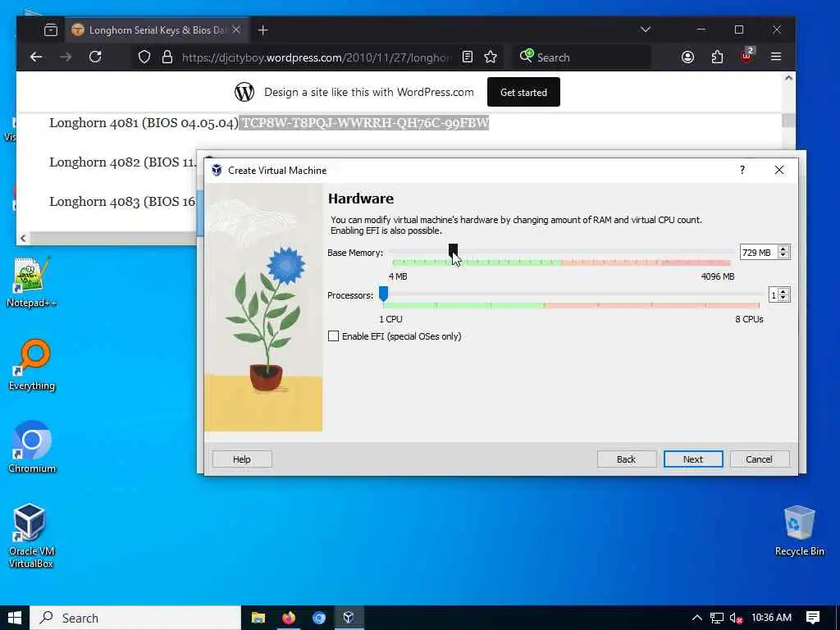Click the muted volume tray icon
The image size is (840, 630).
coord(736,619)
